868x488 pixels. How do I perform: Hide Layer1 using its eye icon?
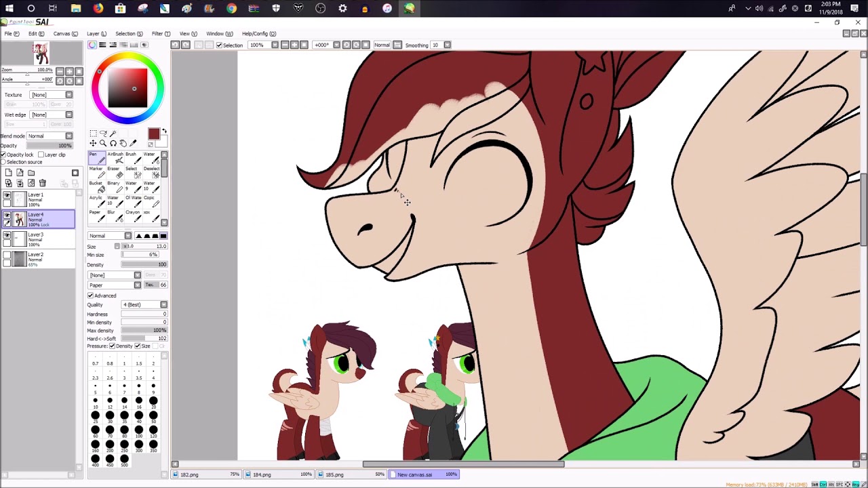pyautogui.click(x=7, y=196)
